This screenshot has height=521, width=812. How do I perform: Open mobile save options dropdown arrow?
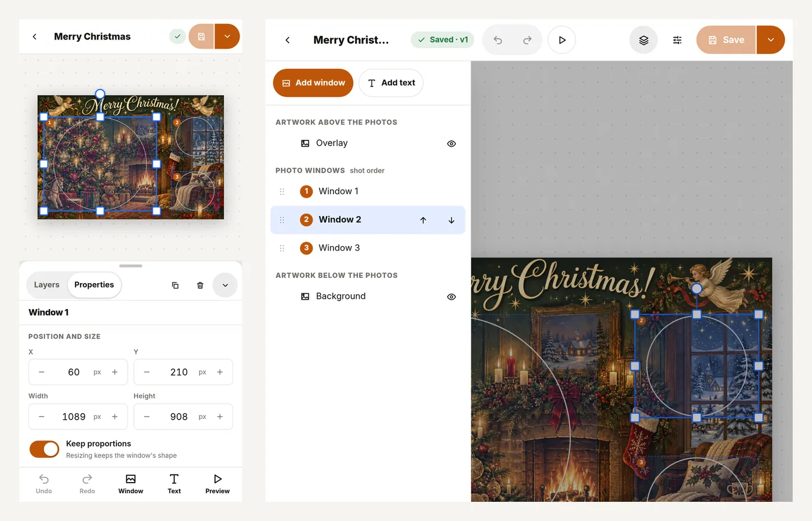coord(227,37)
